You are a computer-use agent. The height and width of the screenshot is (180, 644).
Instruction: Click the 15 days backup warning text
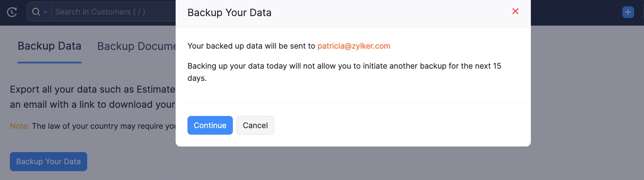click(344, 66)
